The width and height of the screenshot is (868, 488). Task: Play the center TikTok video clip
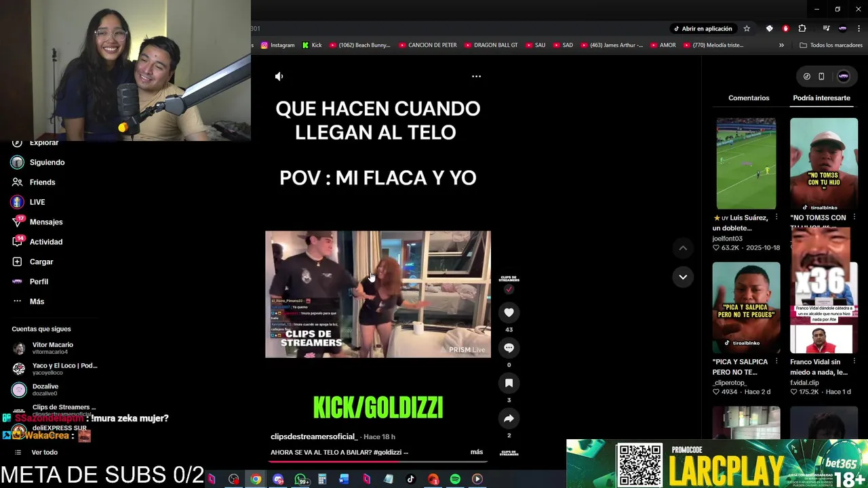[x=378, y=294]
